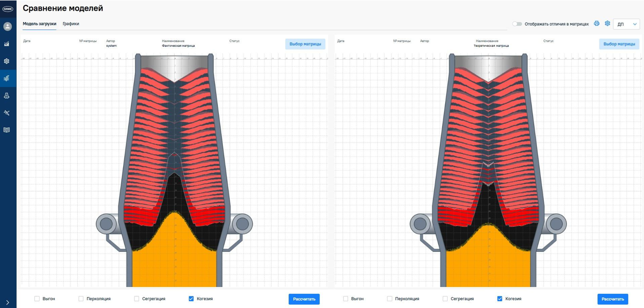Open page settings via blue gear icon
This screenshot has width=644, height=308.
[x=607, y=23]
